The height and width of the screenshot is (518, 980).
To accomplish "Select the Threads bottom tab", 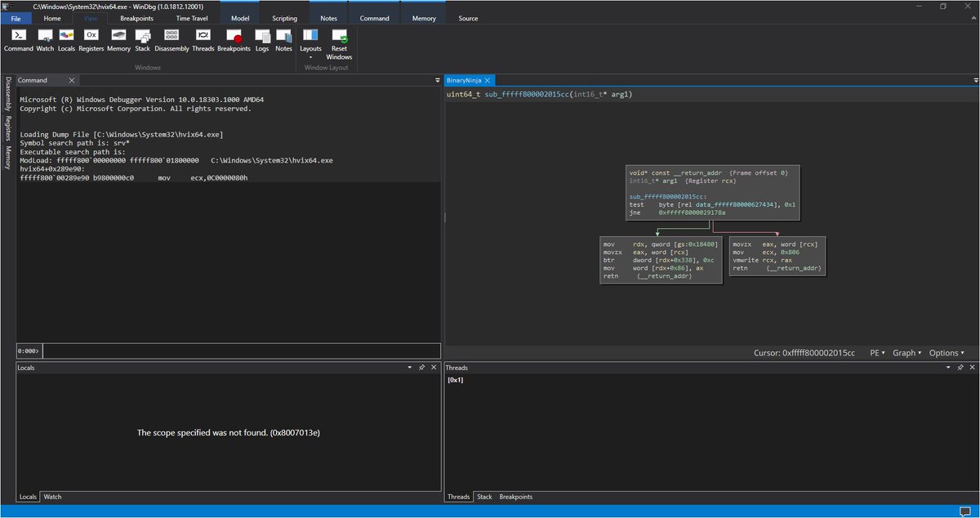I will (x=459, y=497).
